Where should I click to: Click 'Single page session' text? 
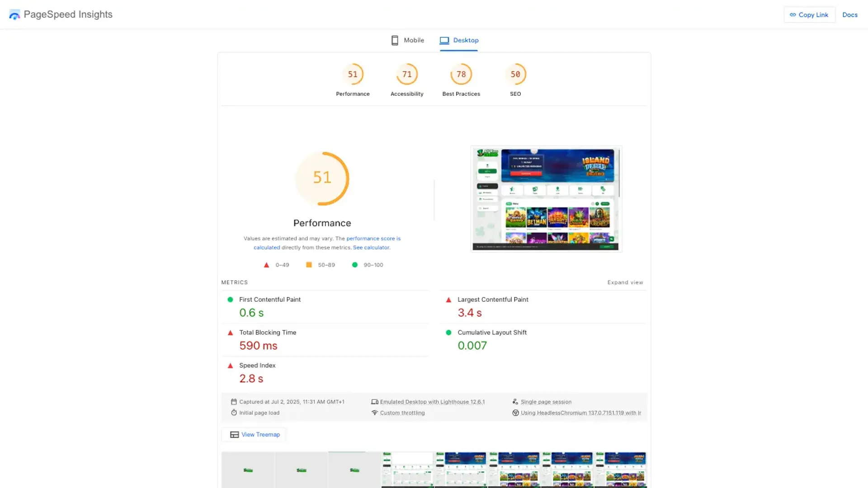click(x=546, y=402)
